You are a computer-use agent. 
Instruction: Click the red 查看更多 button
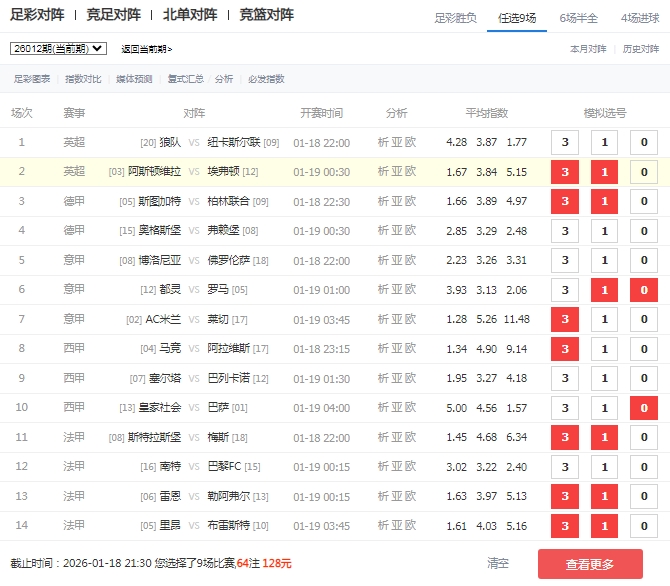(x=590, y=564)
